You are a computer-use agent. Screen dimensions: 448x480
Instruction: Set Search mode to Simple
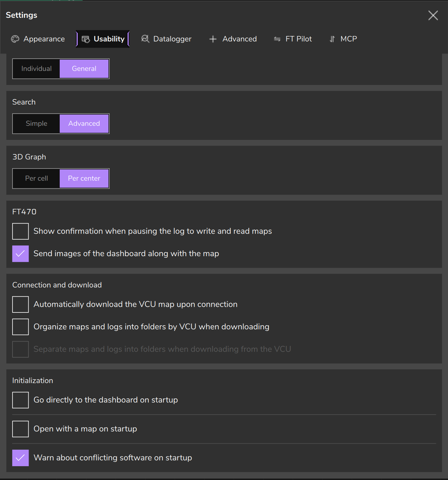point(36,124)
